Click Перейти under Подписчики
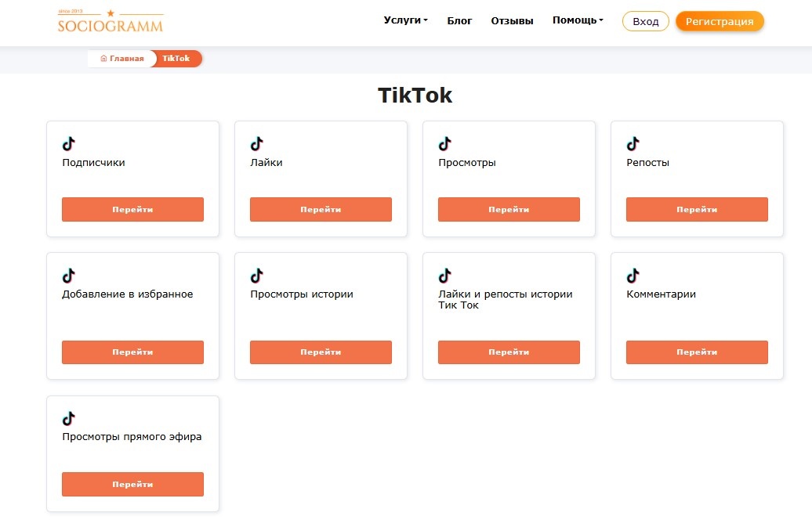 point(132,209)
